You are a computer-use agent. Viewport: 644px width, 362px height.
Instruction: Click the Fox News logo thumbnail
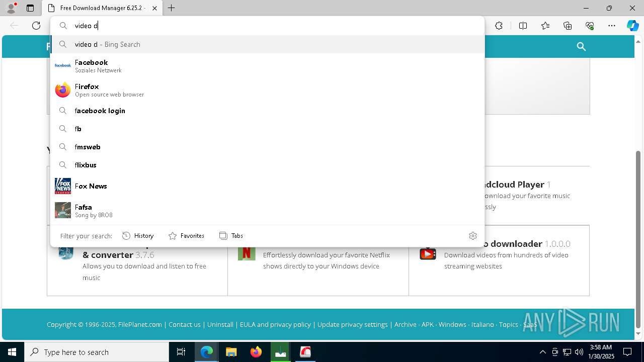pyautogui.click(x=63, y=186)
